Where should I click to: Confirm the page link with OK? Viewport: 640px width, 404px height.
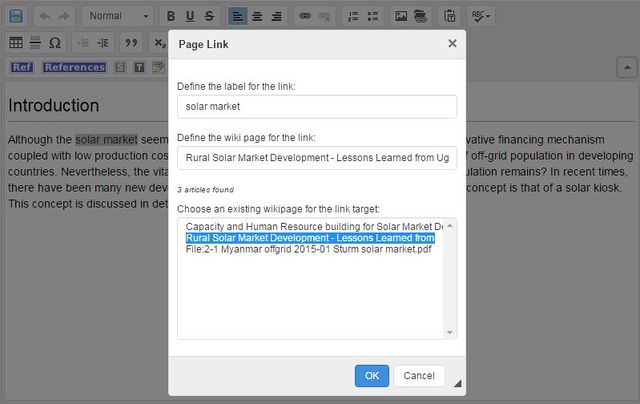371,375
